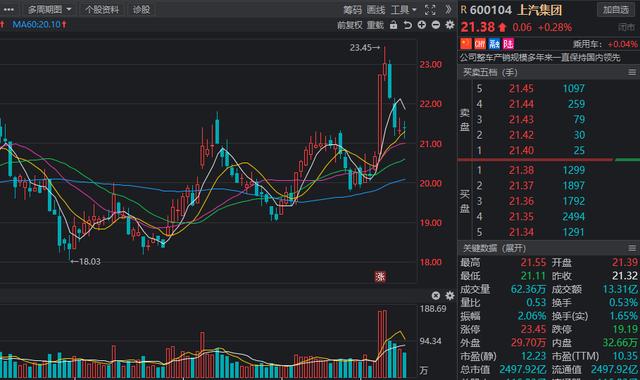640x380 pixels.
Task: Click the 跌停 value 19.19
Action: tap(625, 329)
